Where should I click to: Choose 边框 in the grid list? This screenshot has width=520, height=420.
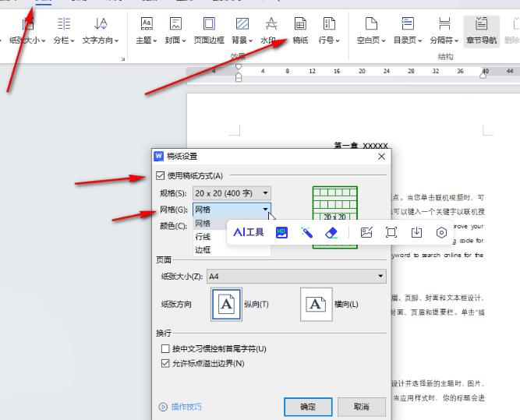[232, 249]
